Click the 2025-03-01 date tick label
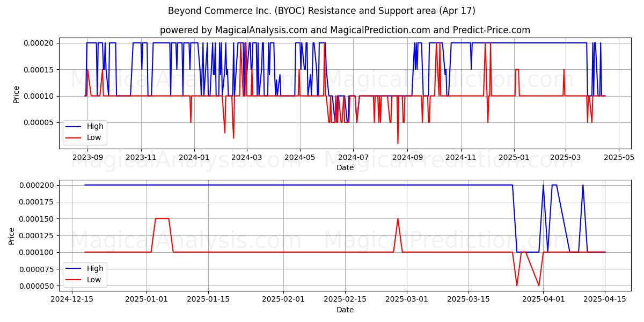This screenshot has height=322, width=644. [406, 299]
